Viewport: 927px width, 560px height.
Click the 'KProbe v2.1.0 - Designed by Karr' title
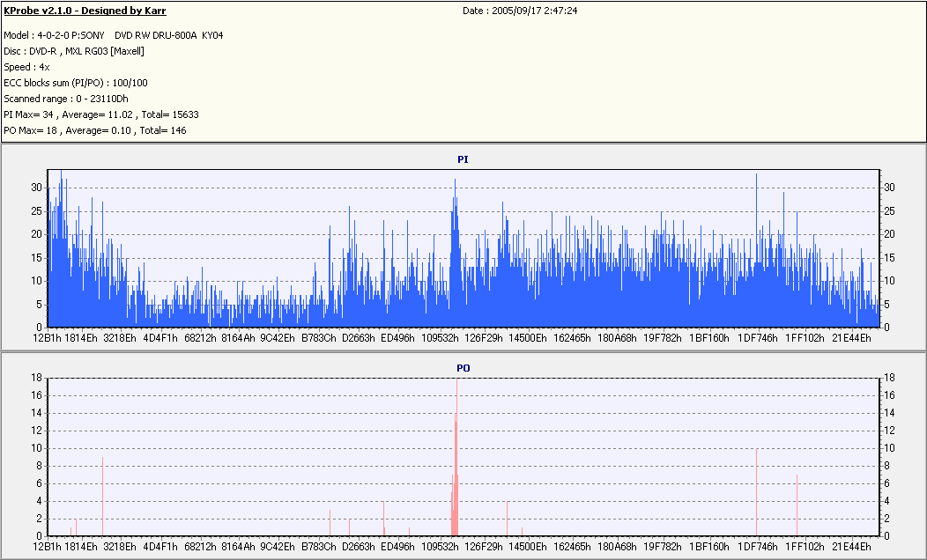pyautogui.click(x=85, y=11)
